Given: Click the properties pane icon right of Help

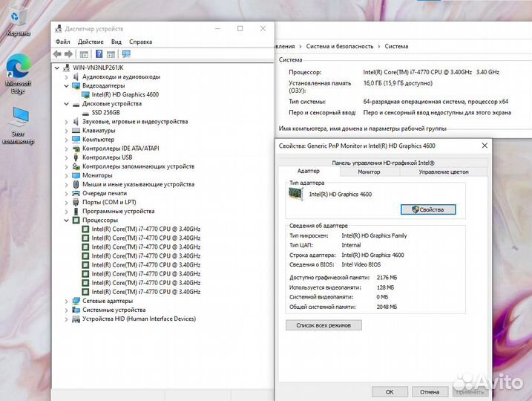Looking at the screenshot, I should tap(111, 54).
